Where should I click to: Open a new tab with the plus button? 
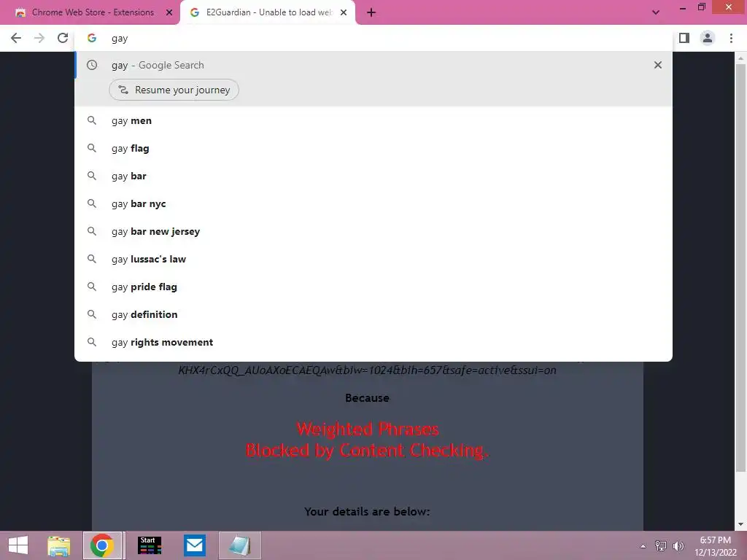coord(371,12)
